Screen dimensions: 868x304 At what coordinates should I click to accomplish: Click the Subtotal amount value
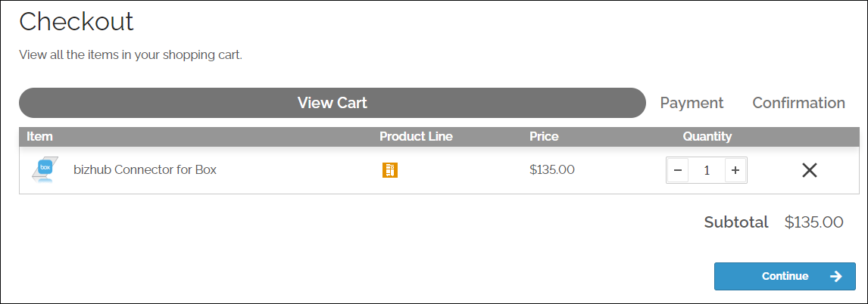[x=813, y=222]
